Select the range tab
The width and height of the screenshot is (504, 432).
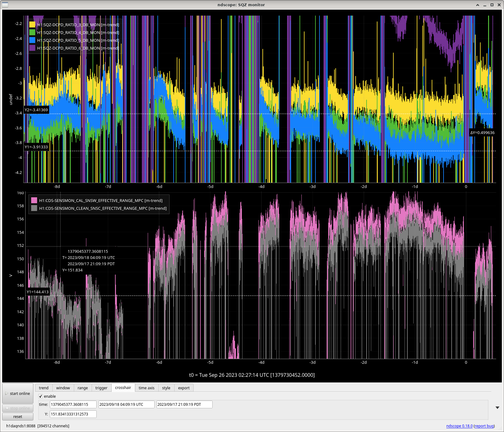(83, 388)
